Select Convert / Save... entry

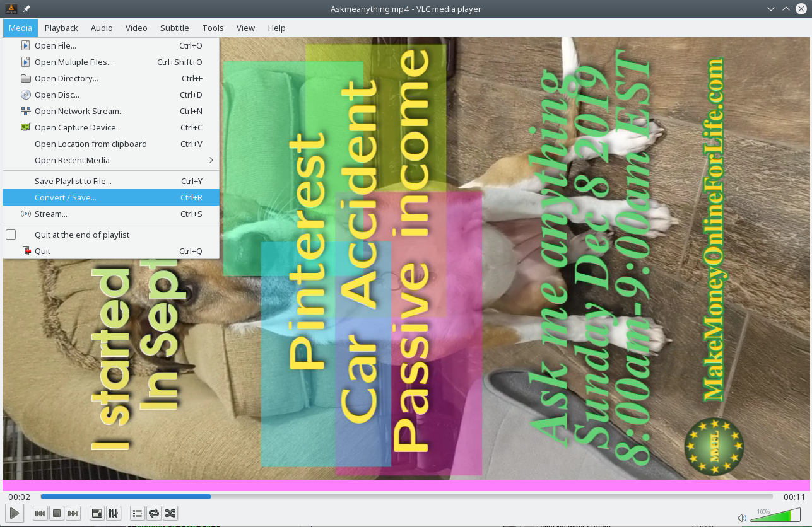[111, 197]
